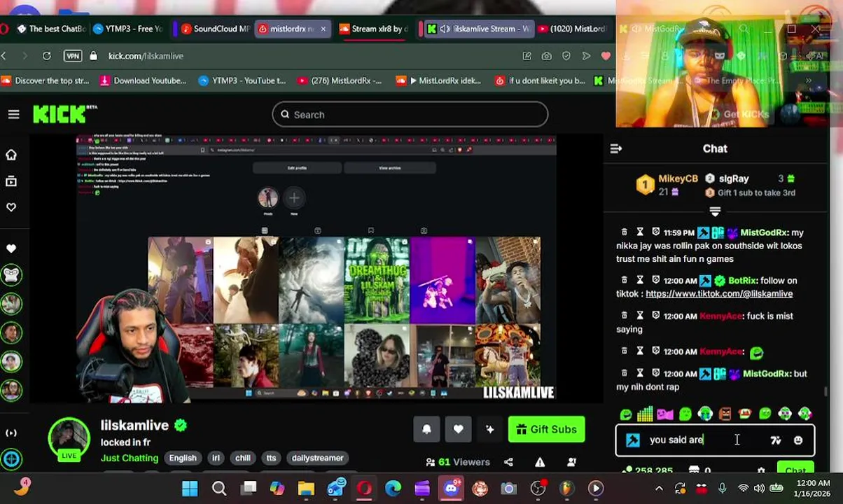Viewport: 843px width, 504px height.
Task: Click the green bars emote in quick emotes
Action: pyautogui.click(x=645, y=414)
